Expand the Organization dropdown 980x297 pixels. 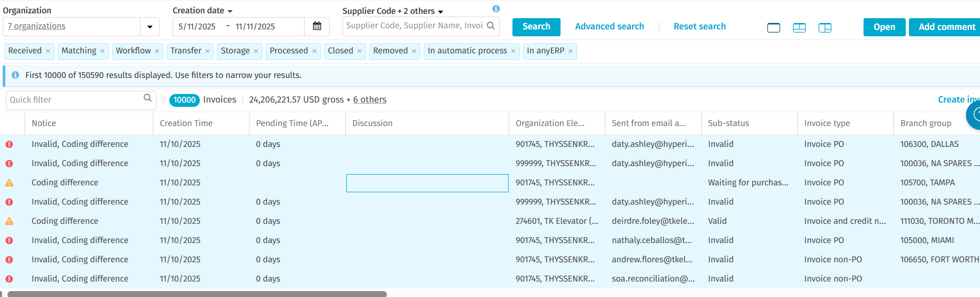(150, 27)
